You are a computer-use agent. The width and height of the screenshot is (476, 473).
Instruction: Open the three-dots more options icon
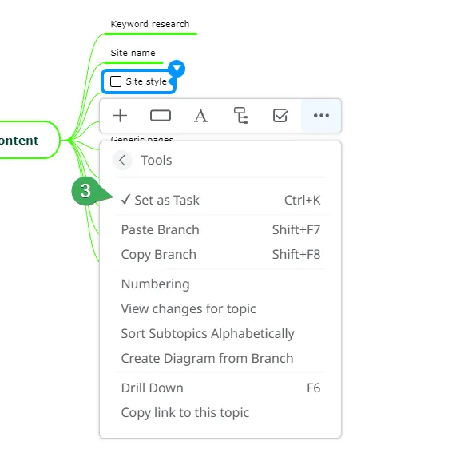[321, 115]
